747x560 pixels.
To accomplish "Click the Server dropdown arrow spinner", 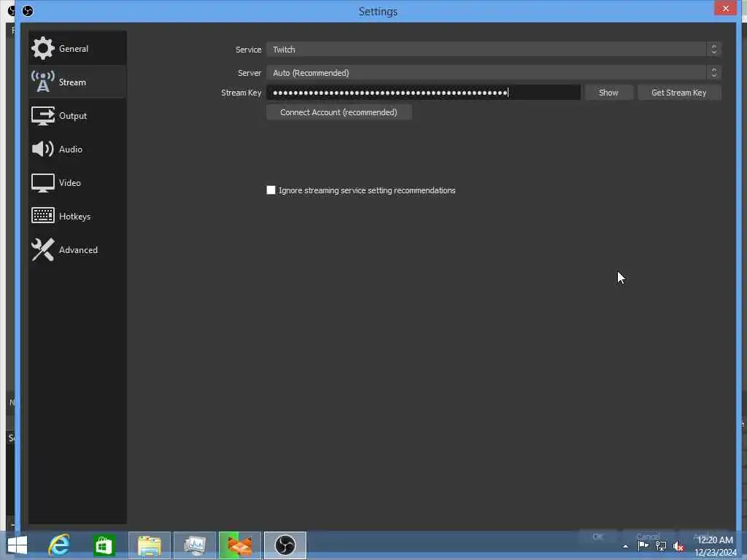I will pyautogui.click(x=713, y=72).
